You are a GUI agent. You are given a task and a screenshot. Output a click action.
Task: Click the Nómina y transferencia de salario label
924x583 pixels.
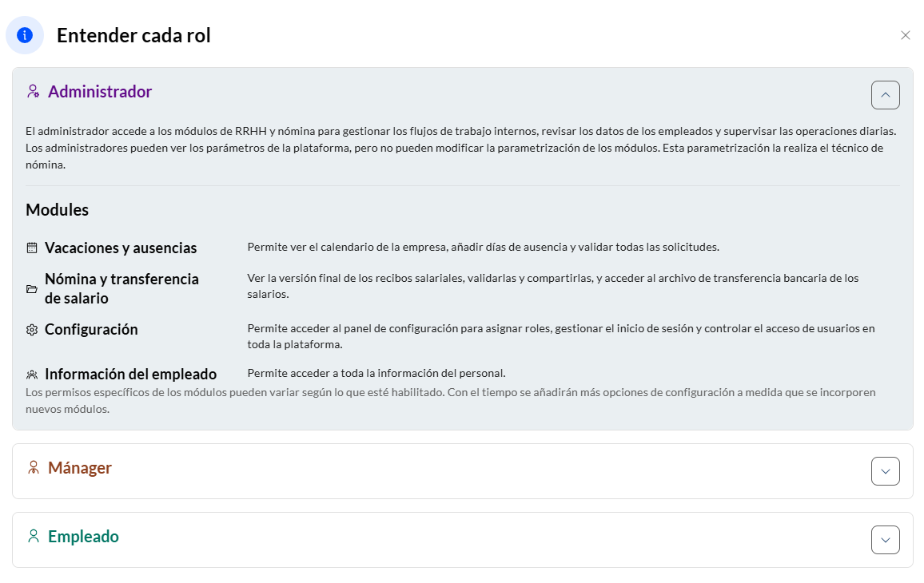[121, 288]
